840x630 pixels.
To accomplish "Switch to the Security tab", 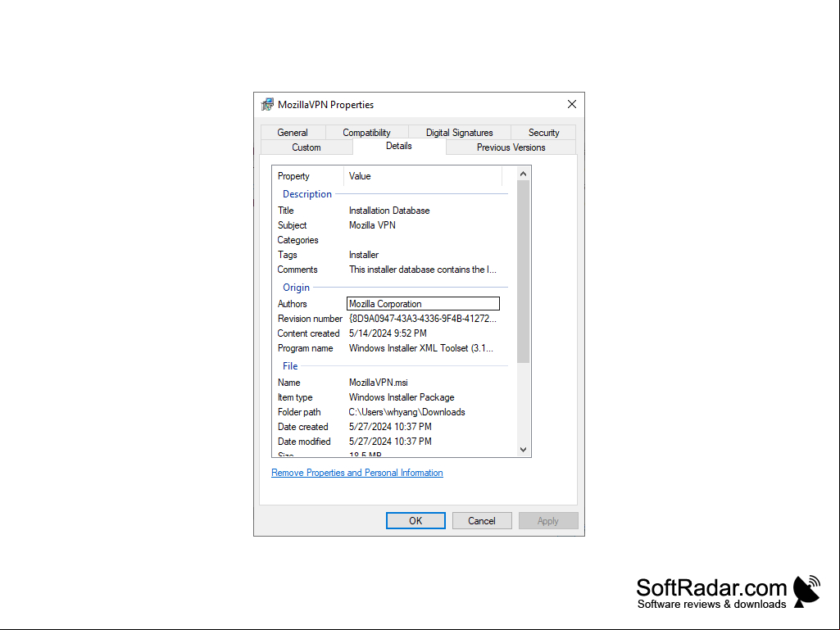I will tap(544, 133).
